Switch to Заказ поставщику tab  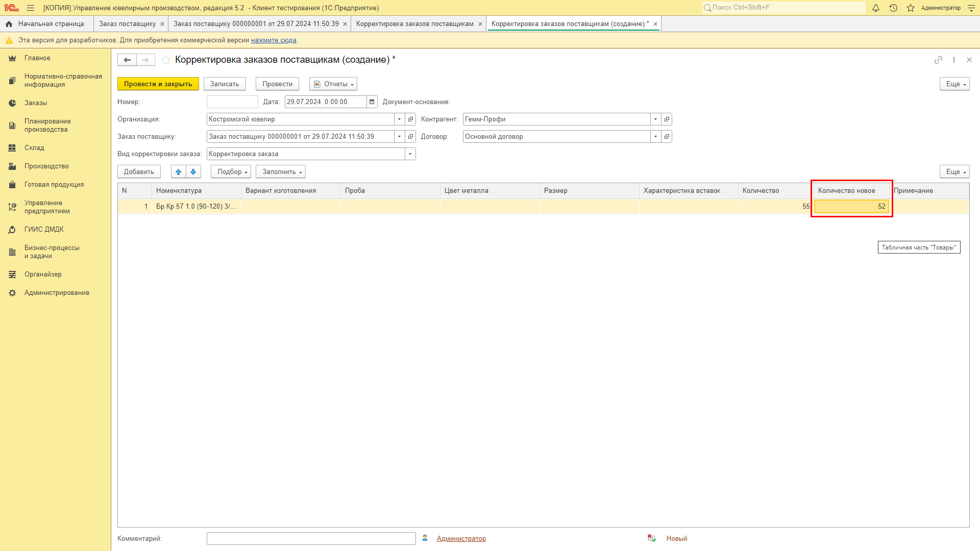(127, 24)
